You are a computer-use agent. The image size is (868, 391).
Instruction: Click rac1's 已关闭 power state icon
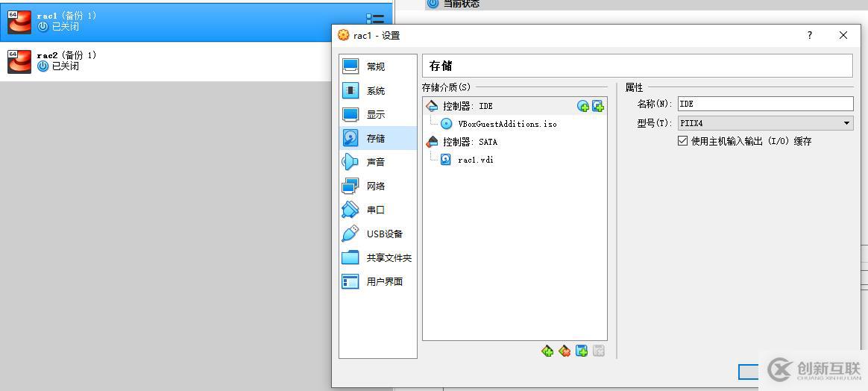pos(43,27)
